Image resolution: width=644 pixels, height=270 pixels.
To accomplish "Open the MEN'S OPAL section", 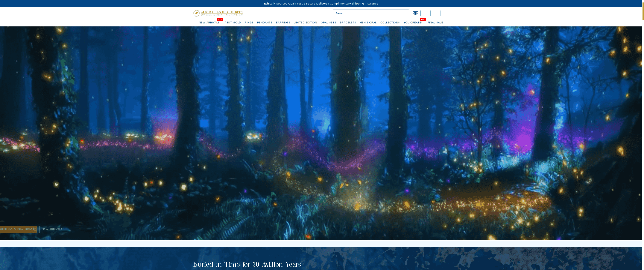I will [x=368, y=22].
